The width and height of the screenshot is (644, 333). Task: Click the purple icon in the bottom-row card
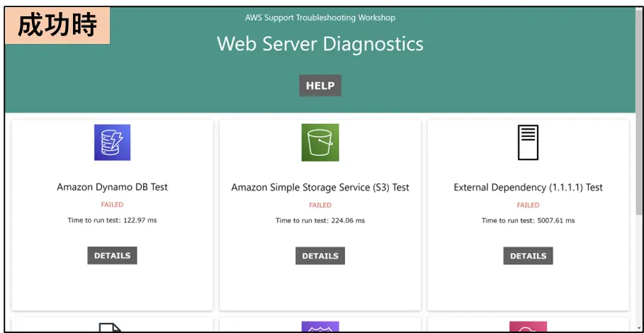click(320, 327)
